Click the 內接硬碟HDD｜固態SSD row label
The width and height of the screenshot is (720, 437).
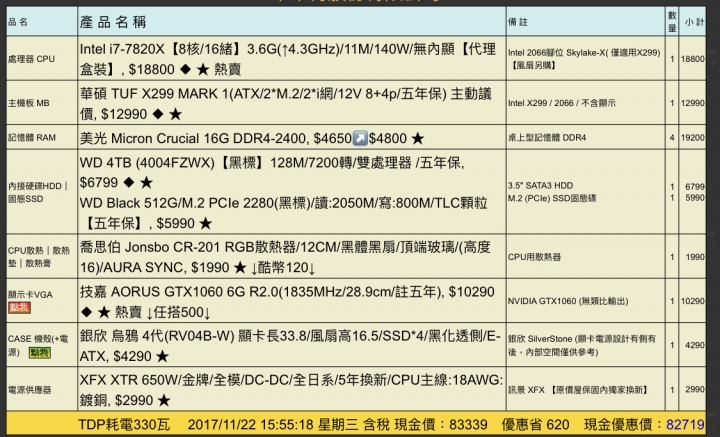pyautogui.click(x=38, y=192)
